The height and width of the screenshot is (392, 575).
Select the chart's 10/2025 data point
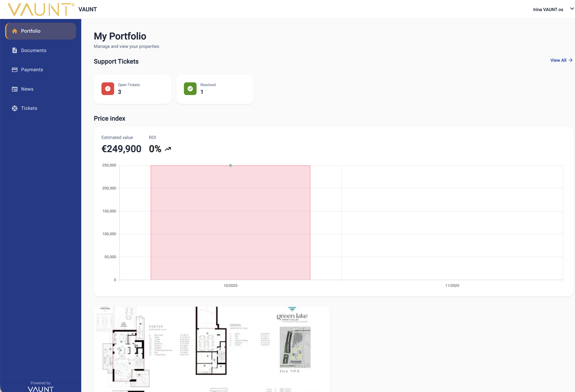point(230,165)
